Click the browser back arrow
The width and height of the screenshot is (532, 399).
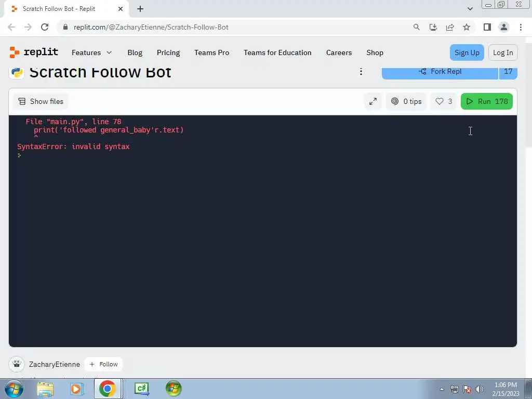pos(11,27)
